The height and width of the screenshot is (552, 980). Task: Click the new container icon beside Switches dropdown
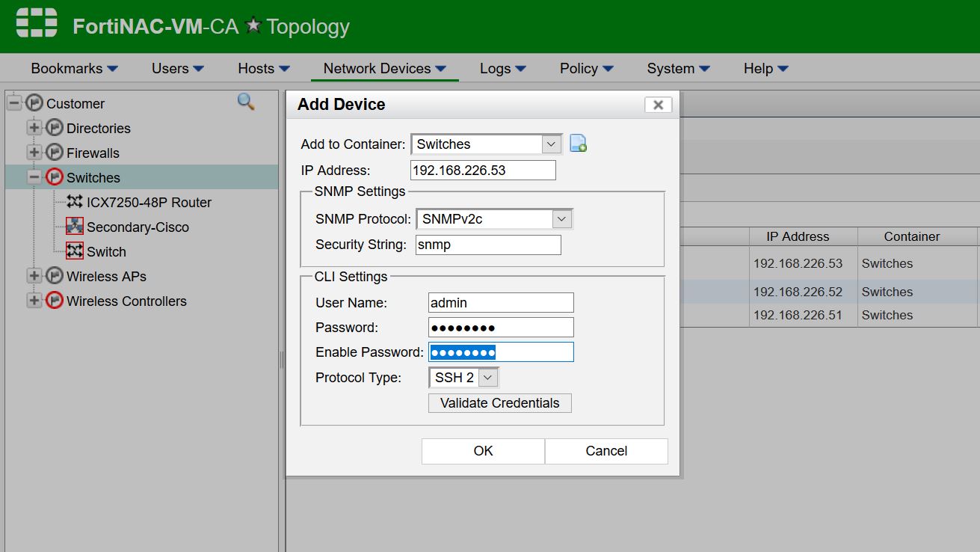pyautogui.click(x=578, y=144)
